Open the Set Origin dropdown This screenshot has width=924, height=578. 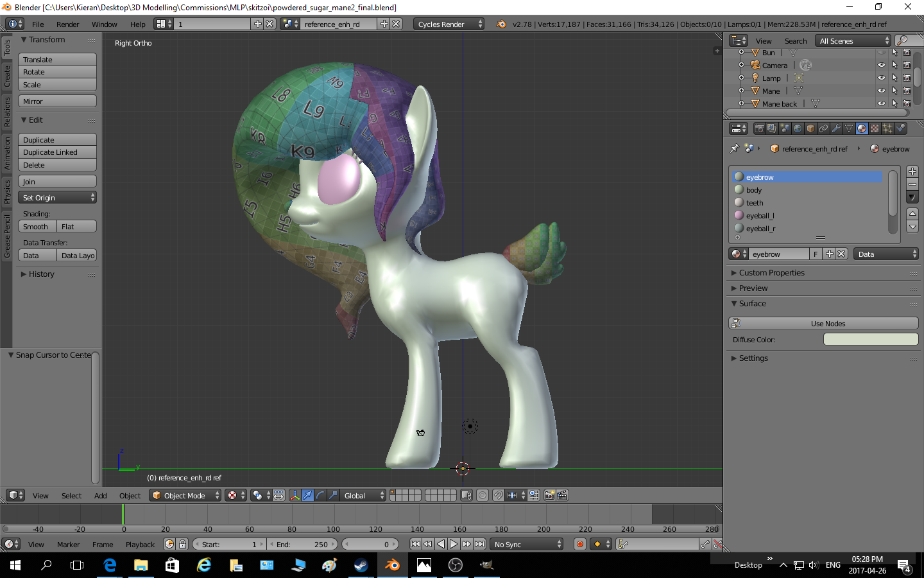[x=57, y=197]
